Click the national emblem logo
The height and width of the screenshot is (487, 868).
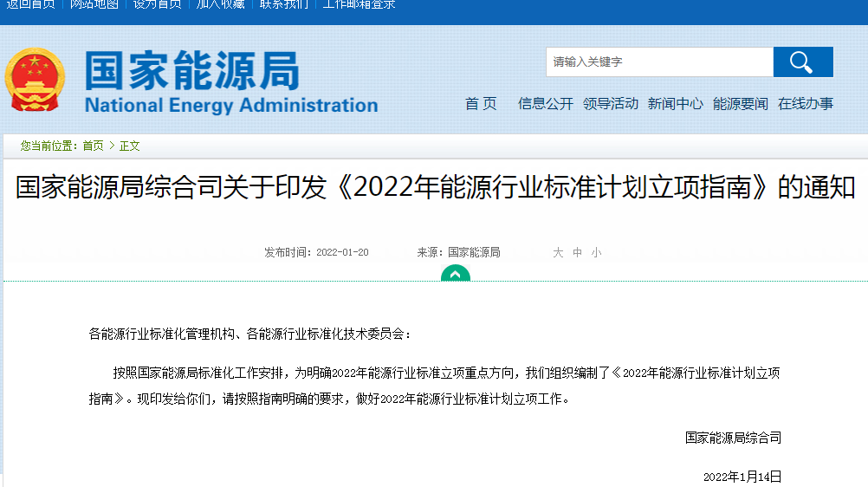click(x=35, y=80)
